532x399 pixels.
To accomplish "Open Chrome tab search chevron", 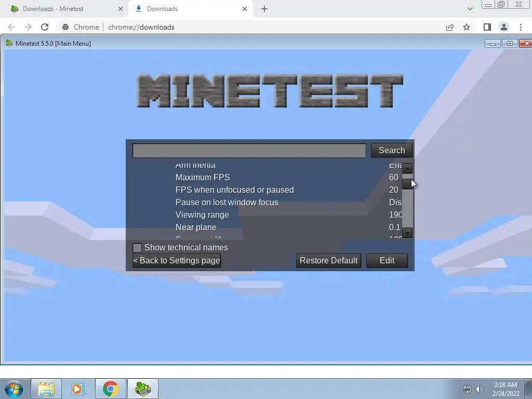I will (x=470, y=9).
